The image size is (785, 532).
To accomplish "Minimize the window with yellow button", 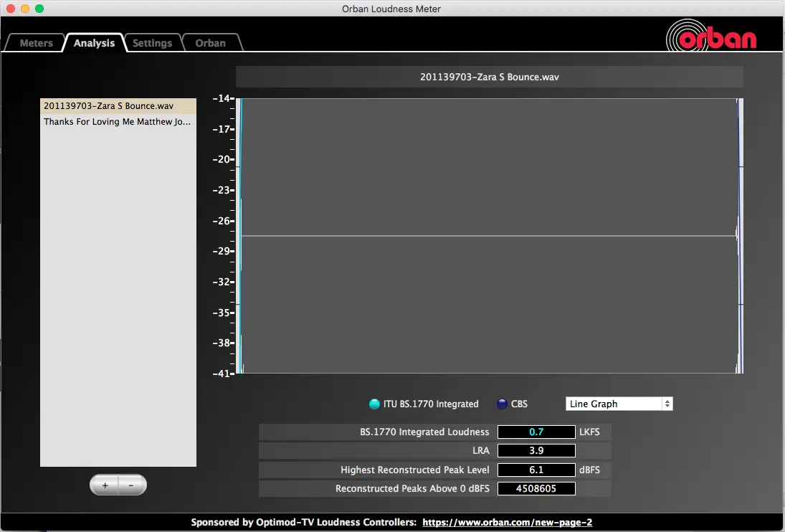I will (25, 9).
